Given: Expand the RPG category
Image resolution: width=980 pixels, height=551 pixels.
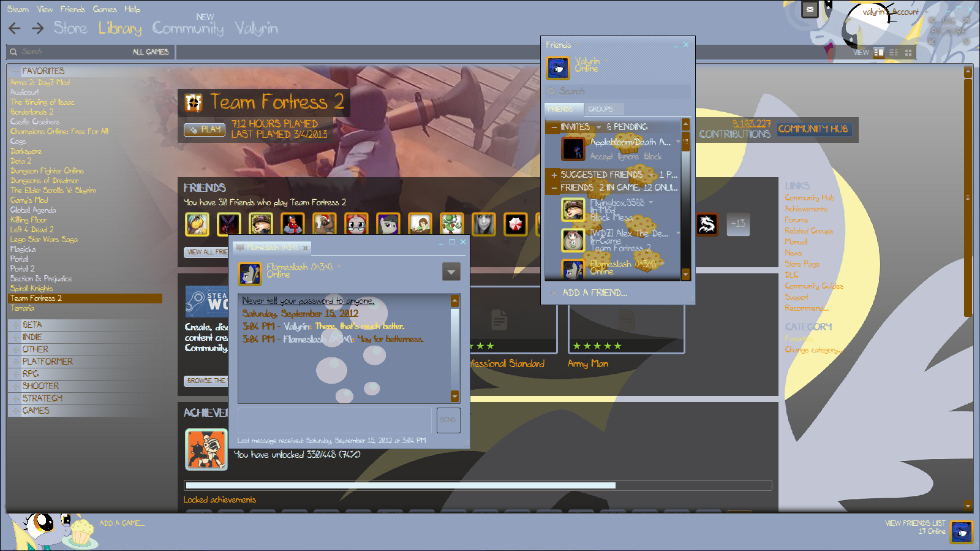Looking at the screenshot, I should coord(16,374).
